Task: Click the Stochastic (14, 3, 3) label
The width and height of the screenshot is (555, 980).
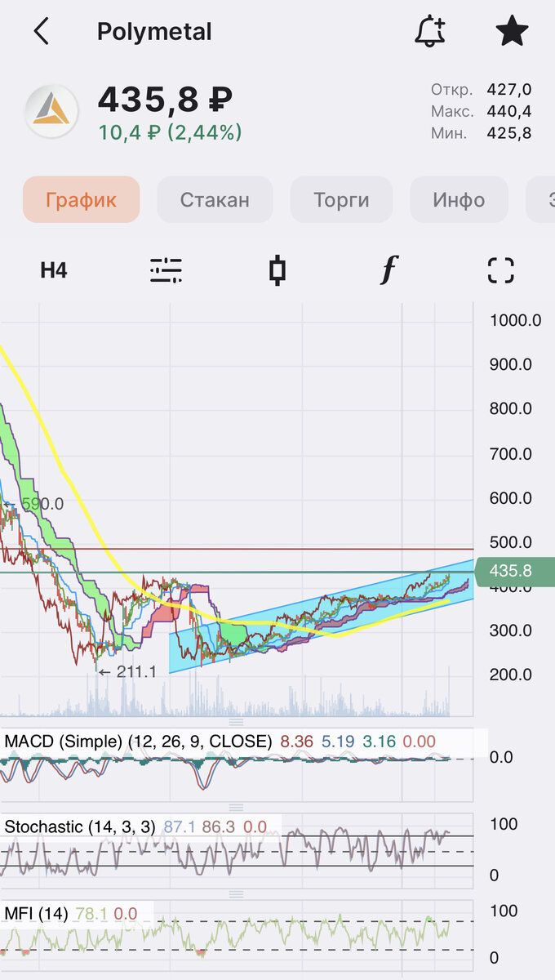Action: [x=79, y=826]
